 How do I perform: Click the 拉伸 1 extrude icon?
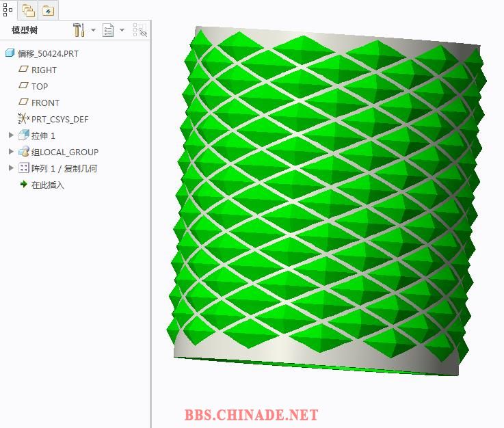point(24,135)
